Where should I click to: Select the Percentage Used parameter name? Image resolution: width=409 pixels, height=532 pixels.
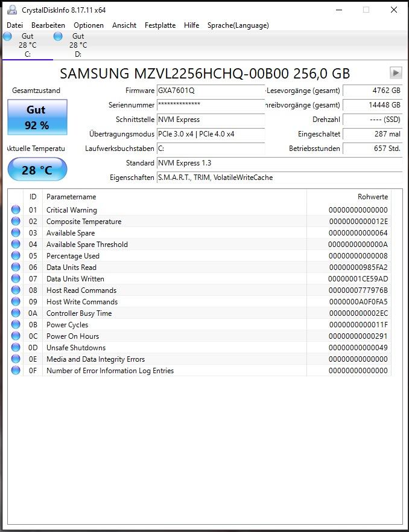point(73,256)
